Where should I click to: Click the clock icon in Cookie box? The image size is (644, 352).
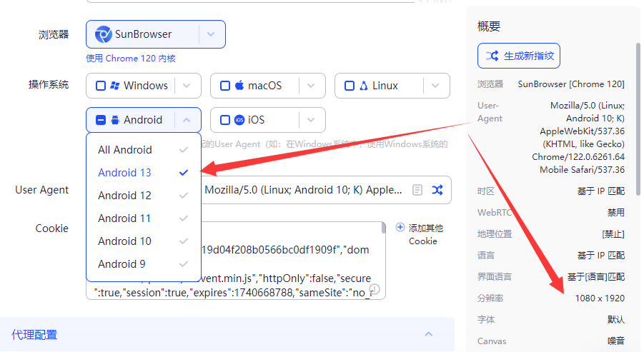pyautogui.click(x=374, y=289)
